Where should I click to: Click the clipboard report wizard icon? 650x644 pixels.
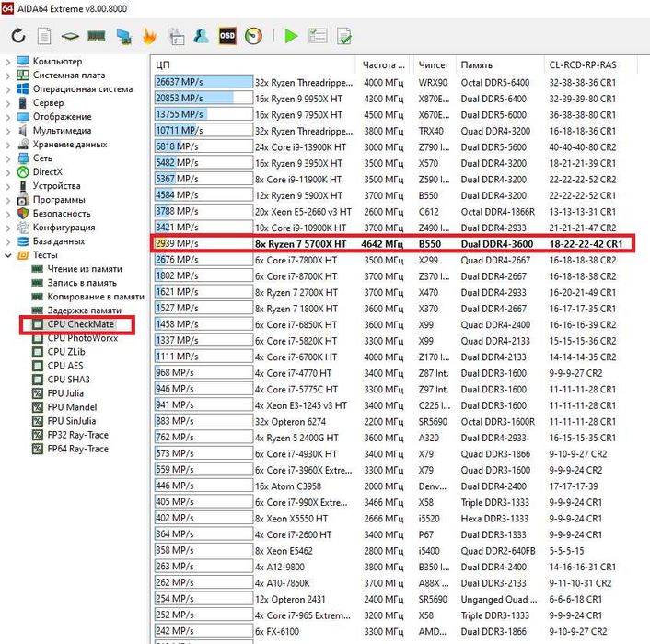pos(176,36)
